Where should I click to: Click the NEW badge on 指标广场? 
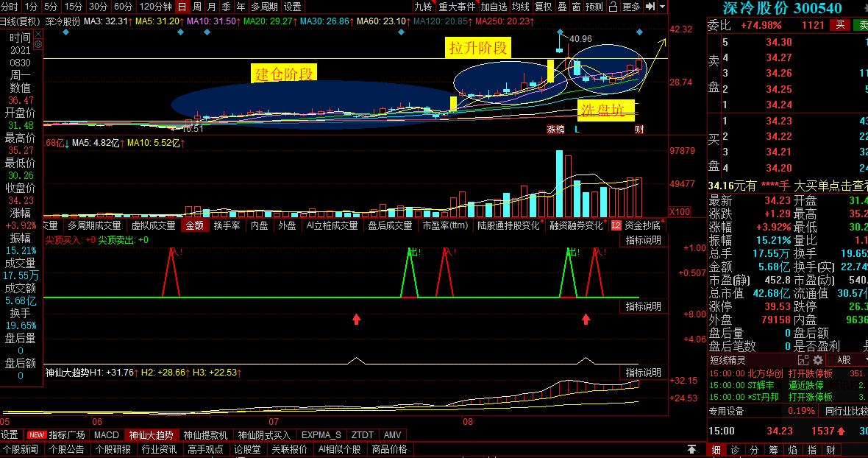[37, 435]
